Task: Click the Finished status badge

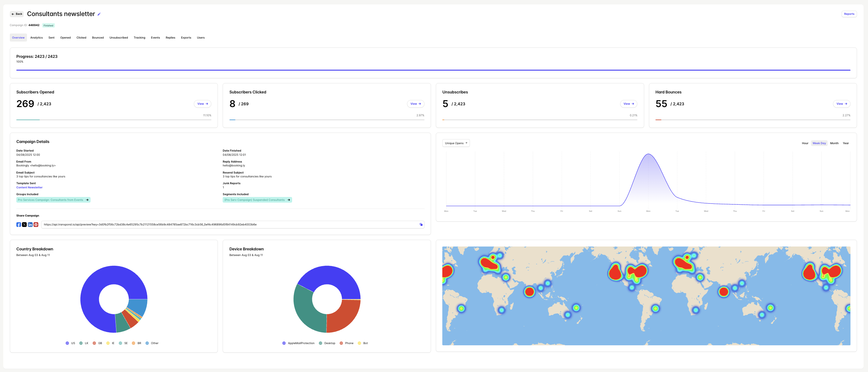Action: pyautogui.click(x=48, y=26)
